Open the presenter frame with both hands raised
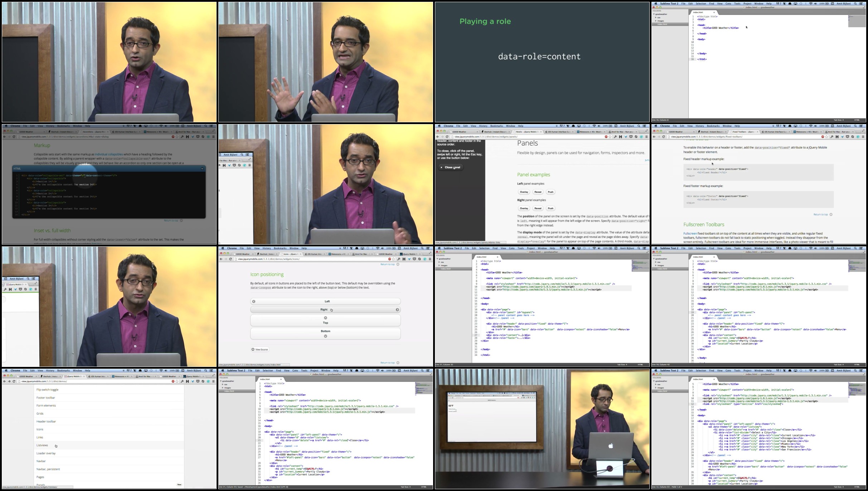The height and width of the screenshot is (491, 868). [x=325, y=62]
